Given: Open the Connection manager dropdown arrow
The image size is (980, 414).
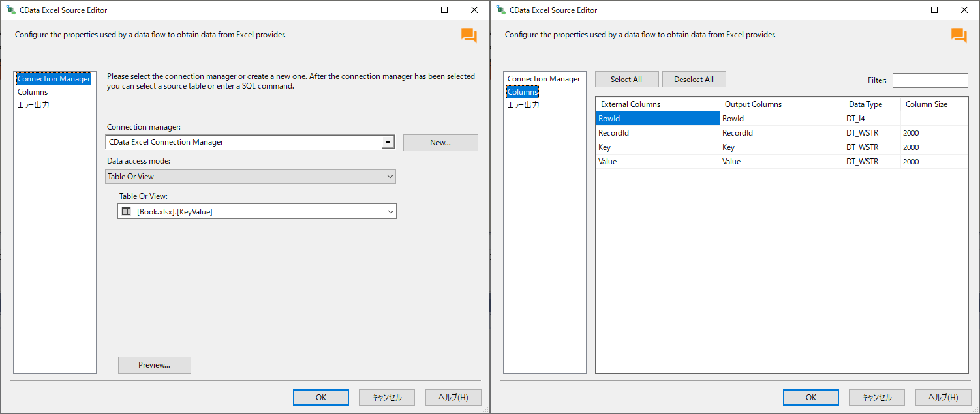Looking at the screenshot, I should point(388,142).
